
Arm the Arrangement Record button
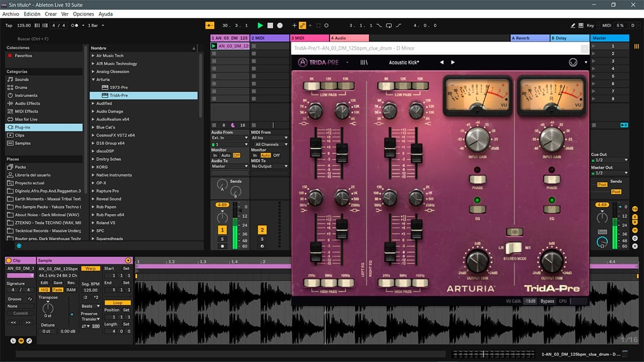pos(280,25)
